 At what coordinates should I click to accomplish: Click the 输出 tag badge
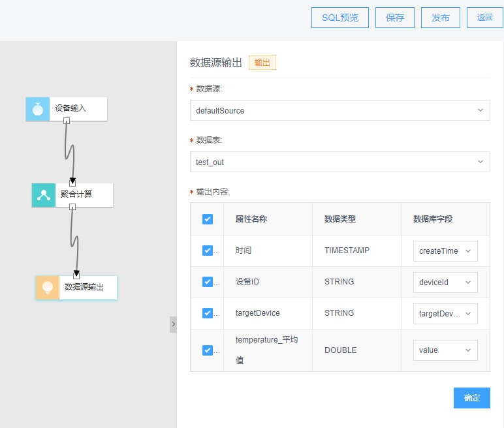point(262,63)
